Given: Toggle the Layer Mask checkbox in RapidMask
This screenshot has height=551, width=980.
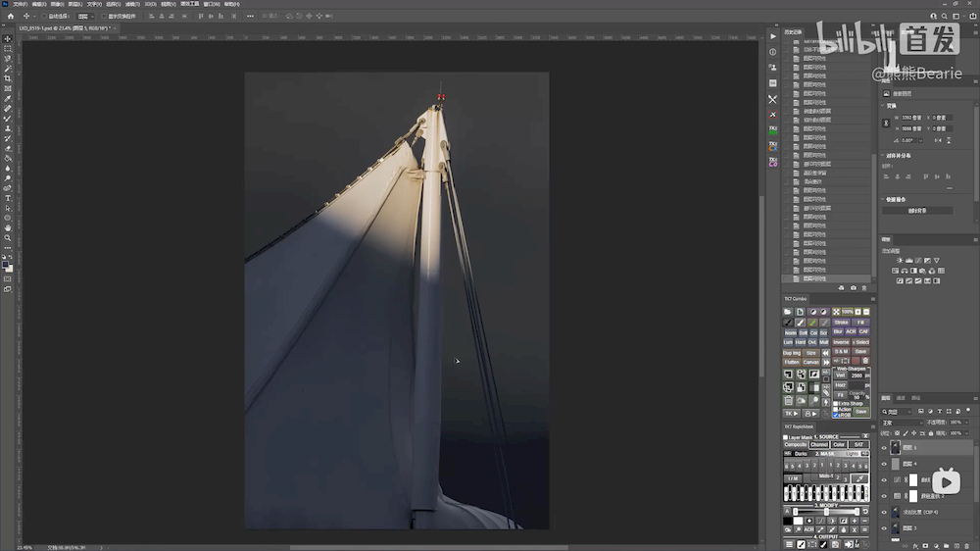Looking at the screenshot, I should 786,437.
